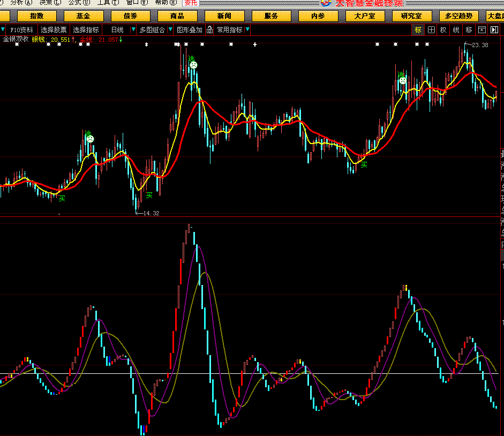Expand the 日线 period dropdown arrow
Screen dimensions: 504x436
[x=133, y=30]
